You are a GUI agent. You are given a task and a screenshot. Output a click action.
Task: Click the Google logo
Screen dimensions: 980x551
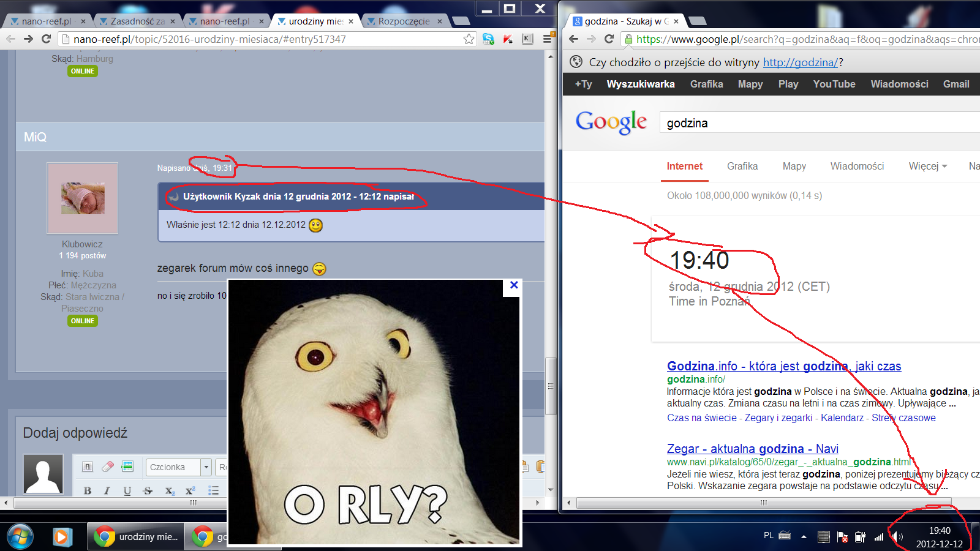[611, 122]
